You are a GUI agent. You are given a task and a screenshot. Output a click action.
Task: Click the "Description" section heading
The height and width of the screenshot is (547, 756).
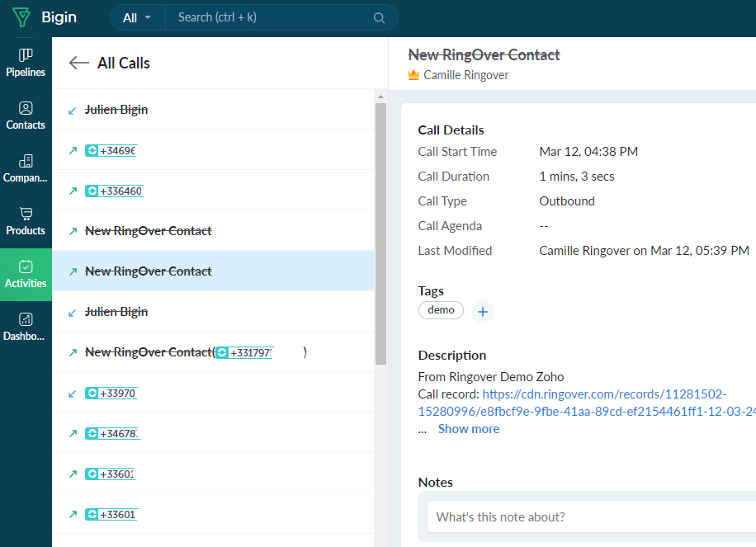click(452, 356)
